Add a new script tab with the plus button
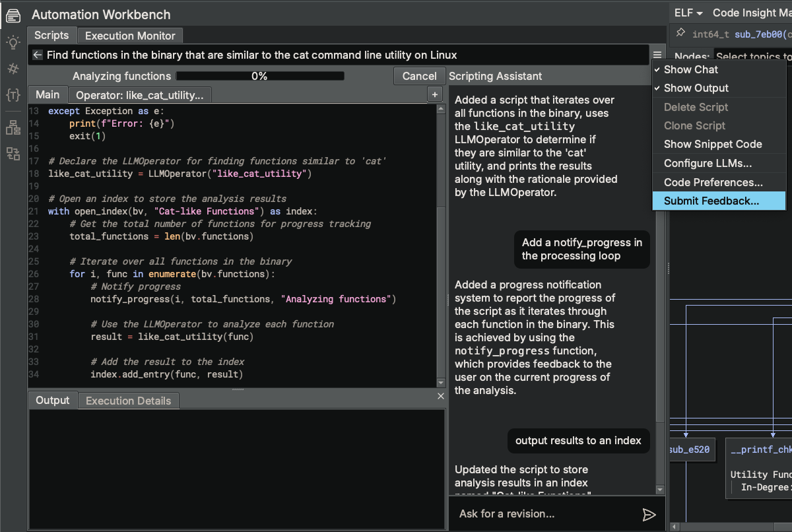The height and width of the screenshot is (532, 792). 435,94
